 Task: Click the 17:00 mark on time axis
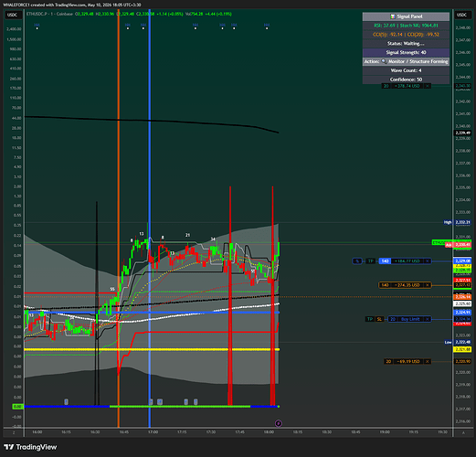pos(153,432)
